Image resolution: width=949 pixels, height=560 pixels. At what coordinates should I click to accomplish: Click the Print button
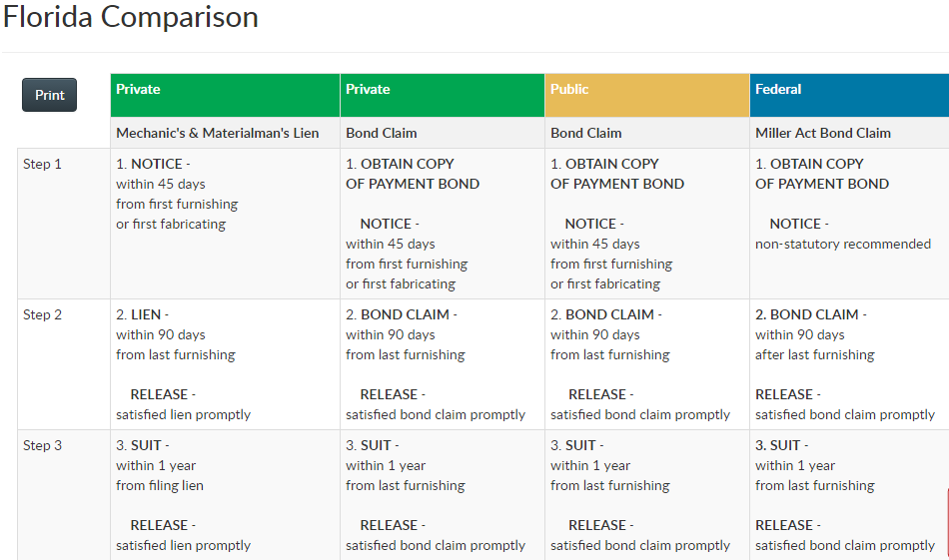pos(49,95)
